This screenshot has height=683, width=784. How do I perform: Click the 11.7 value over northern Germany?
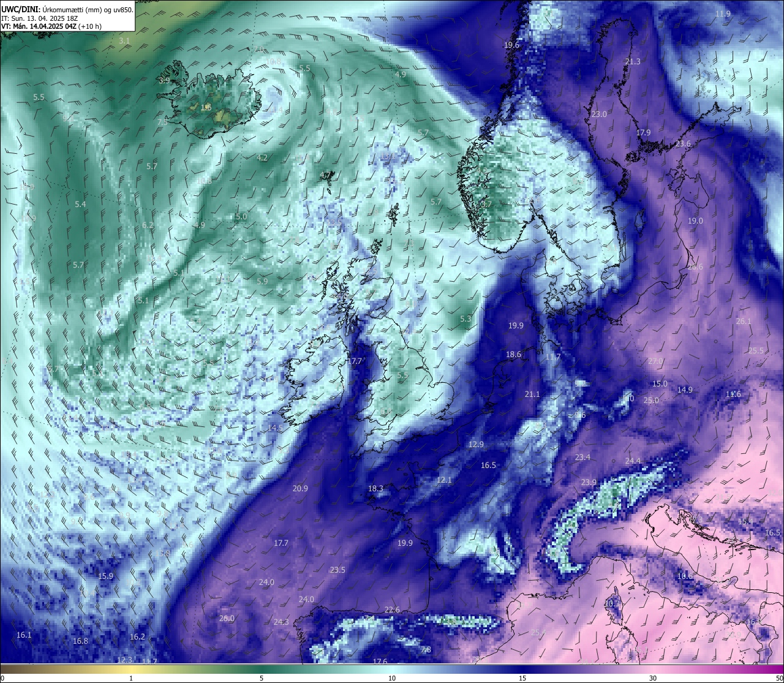(553, 357)
